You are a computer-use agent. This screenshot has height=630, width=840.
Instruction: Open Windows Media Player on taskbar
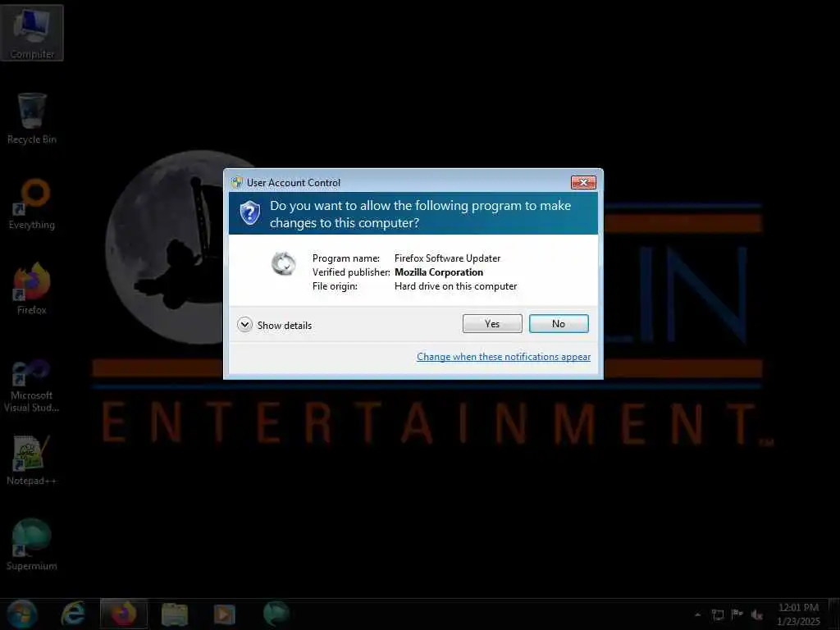click(x=225, y=614)
